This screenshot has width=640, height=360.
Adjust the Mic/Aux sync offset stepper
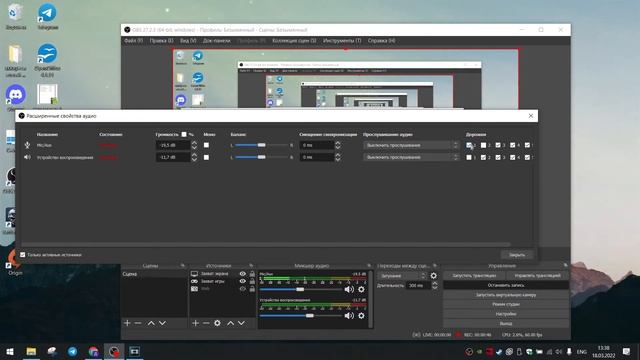point(338,145)
